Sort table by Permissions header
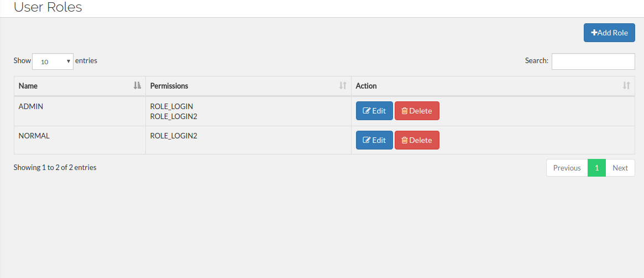 [x=169, y=86]
